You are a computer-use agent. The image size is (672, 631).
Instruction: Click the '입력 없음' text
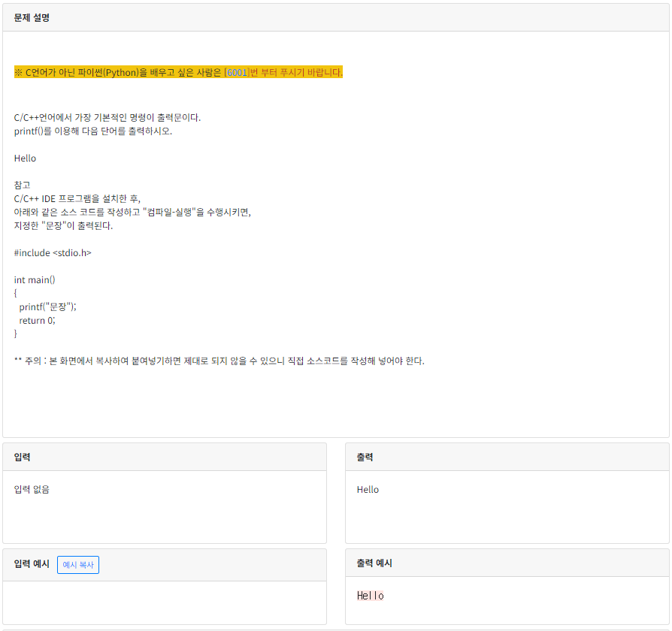(32, 489)
